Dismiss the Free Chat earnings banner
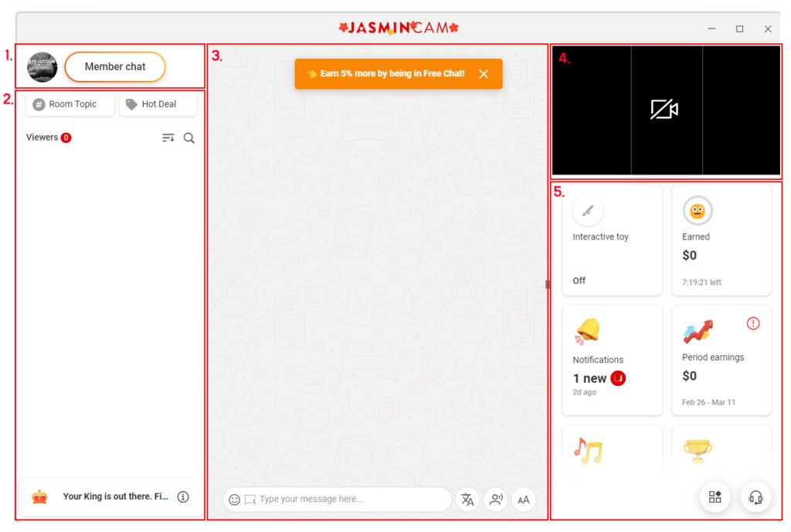Viewport: 791px width, 532px height. 484,74
